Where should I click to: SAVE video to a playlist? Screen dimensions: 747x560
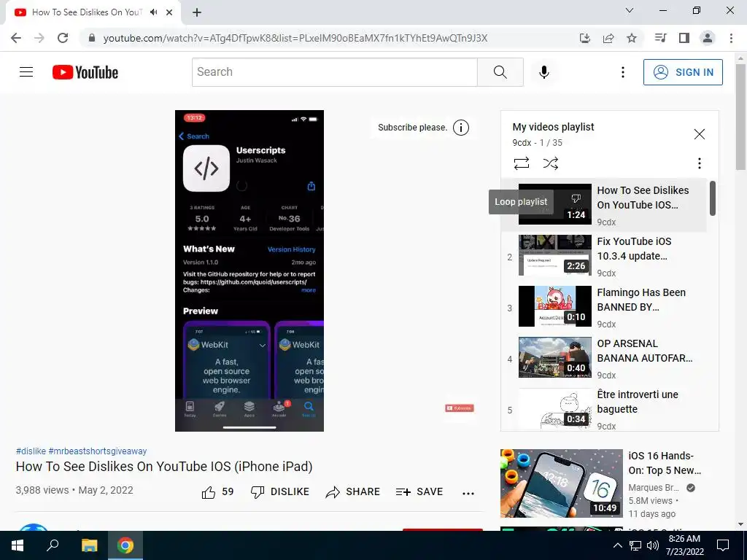pos(419,492)
